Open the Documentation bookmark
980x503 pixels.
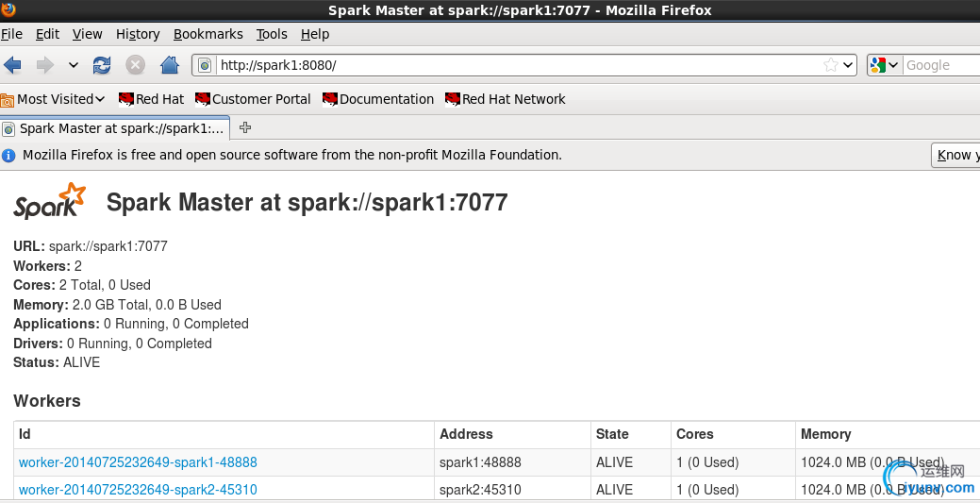point(378,99)
